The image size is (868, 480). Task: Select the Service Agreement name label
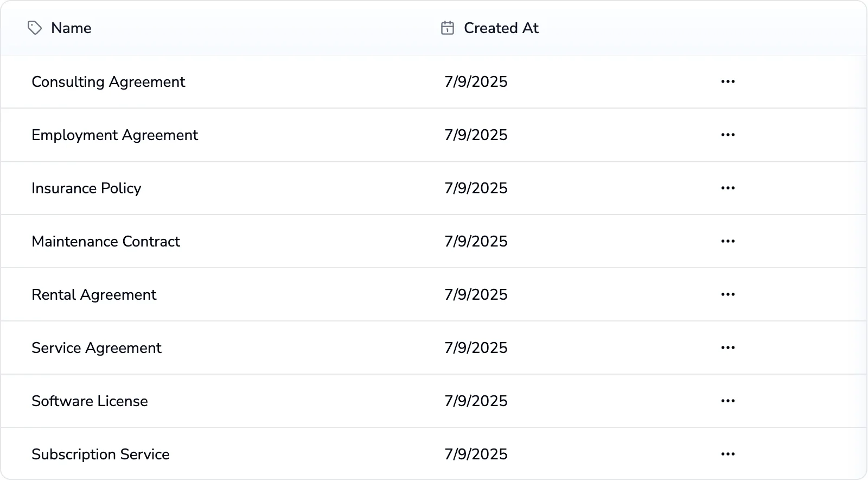[97, 348]
